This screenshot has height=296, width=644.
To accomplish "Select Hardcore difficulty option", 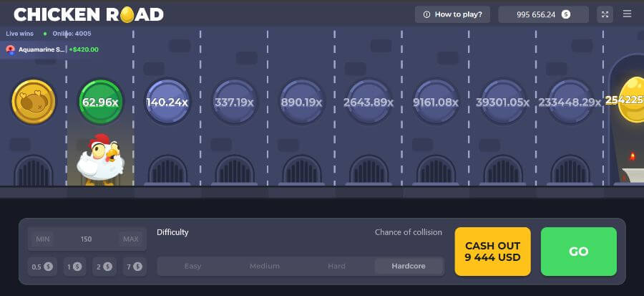I will coord(408,266).
